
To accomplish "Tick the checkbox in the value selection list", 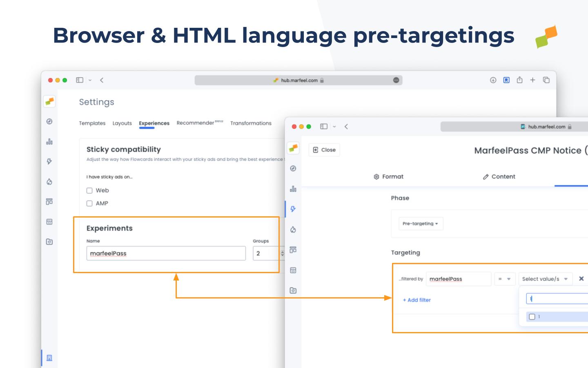I will coord(532,316).
